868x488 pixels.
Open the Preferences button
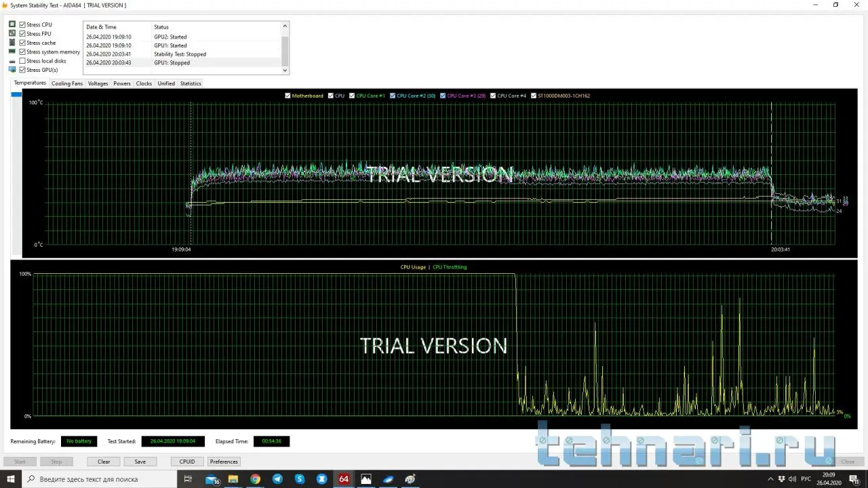[x=224, y=462]
